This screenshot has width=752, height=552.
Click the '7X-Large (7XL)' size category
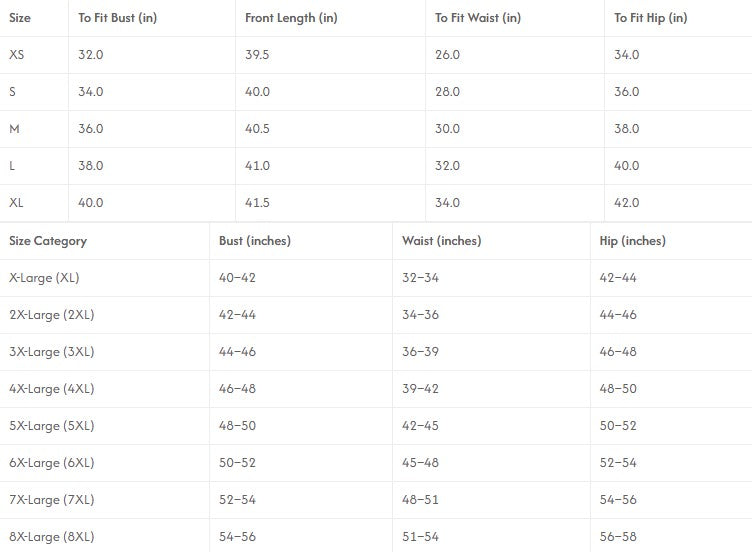click(x=51, y=500)
